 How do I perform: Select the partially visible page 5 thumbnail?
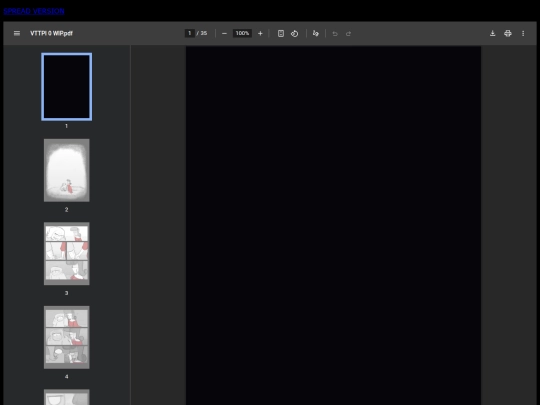coord(66,397)
